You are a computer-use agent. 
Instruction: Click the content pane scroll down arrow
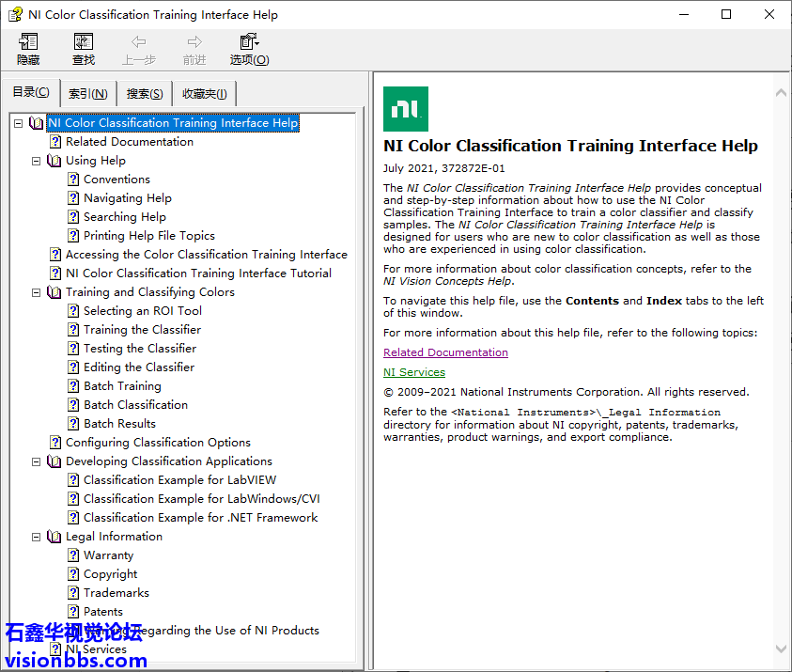point(781,648)
